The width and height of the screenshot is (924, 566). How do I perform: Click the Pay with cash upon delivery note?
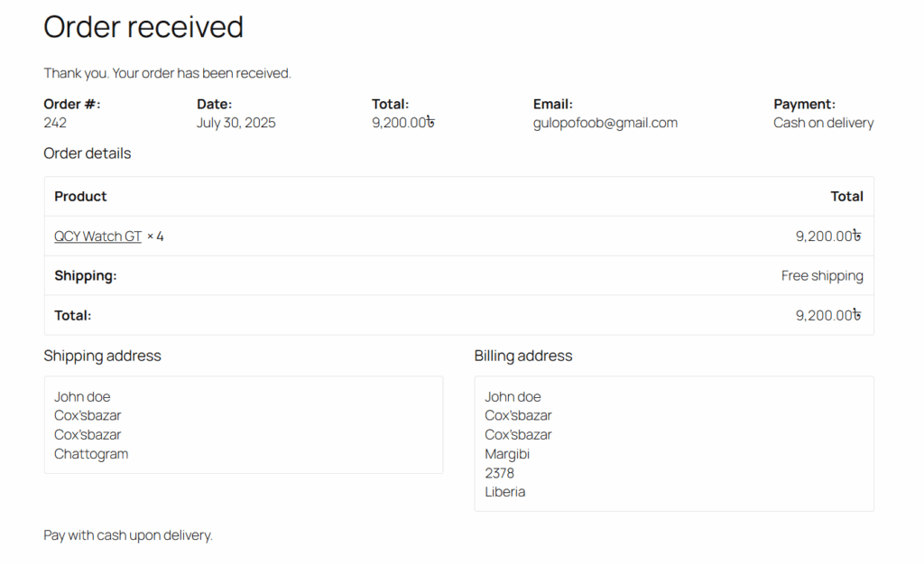click(x=128, y=535)
